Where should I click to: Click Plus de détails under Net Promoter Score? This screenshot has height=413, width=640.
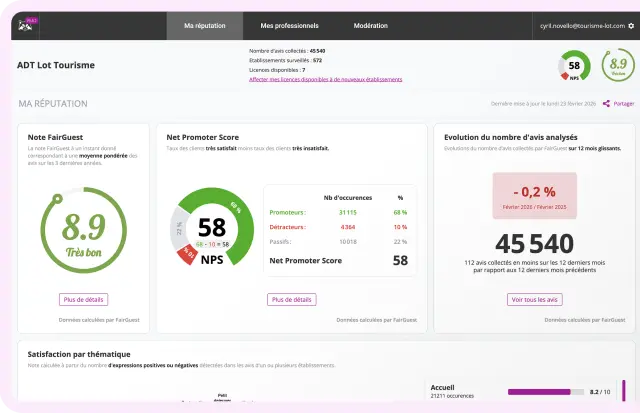(x=292, y=299)
